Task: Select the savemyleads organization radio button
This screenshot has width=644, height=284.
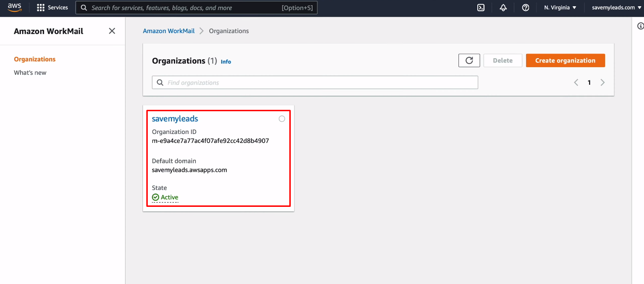Action: (x=282, y=119)
